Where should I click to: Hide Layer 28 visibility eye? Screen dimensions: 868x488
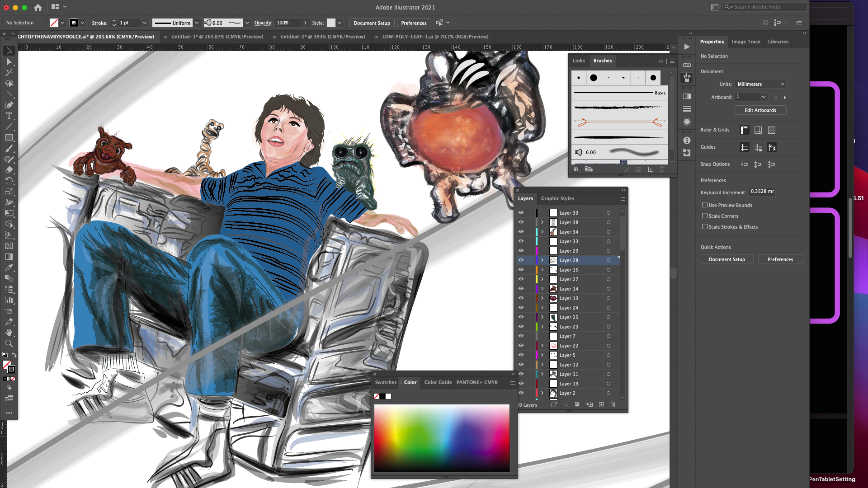tap(521, 260)
